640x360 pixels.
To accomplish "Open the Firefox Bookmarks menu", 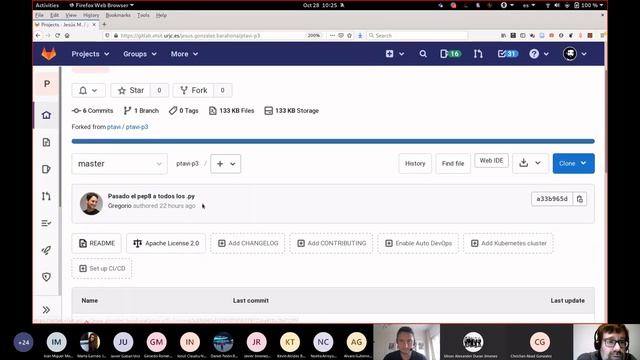I will (x=118, y=15).
